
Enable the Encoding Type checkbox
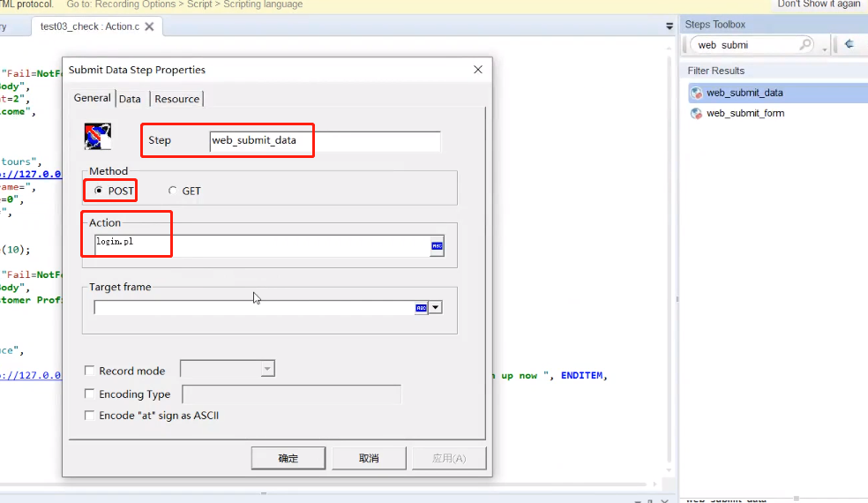point(89,394)
